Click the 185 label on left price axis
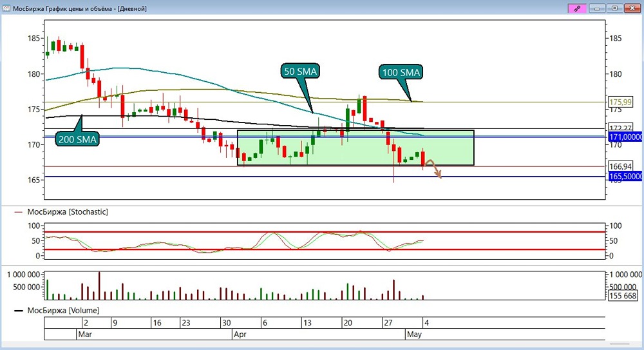The height and width of the screenshot is (350, 644). (33, 38)
